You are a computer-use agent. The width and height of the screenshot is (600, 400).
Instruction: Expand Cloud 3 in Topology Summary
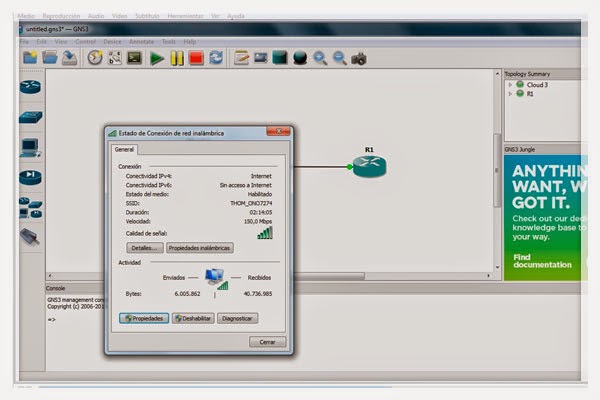click(510, 85)
